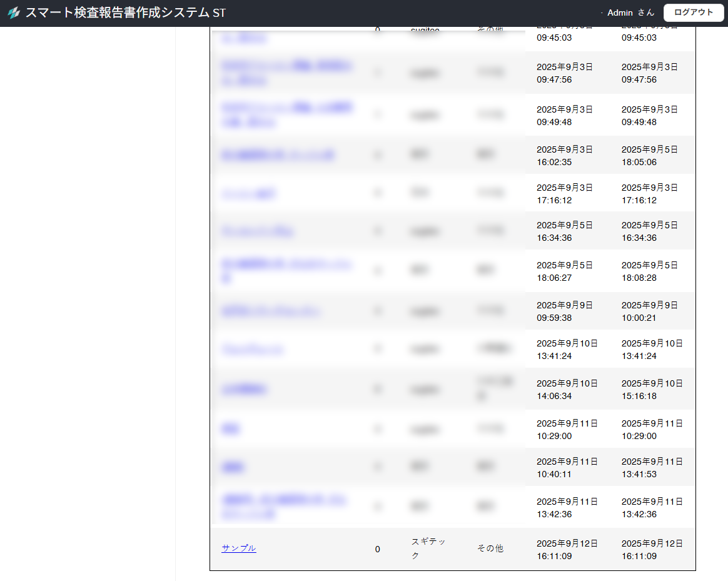Open the サンプル link

pyautogui.click(x=239, y=548)
